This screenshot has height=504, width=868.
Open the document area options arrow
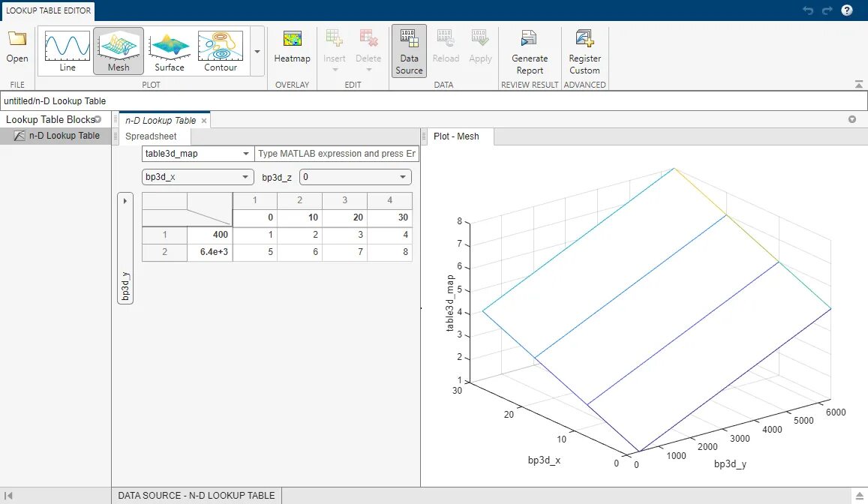pyautogui.click(x=852, y=119)
